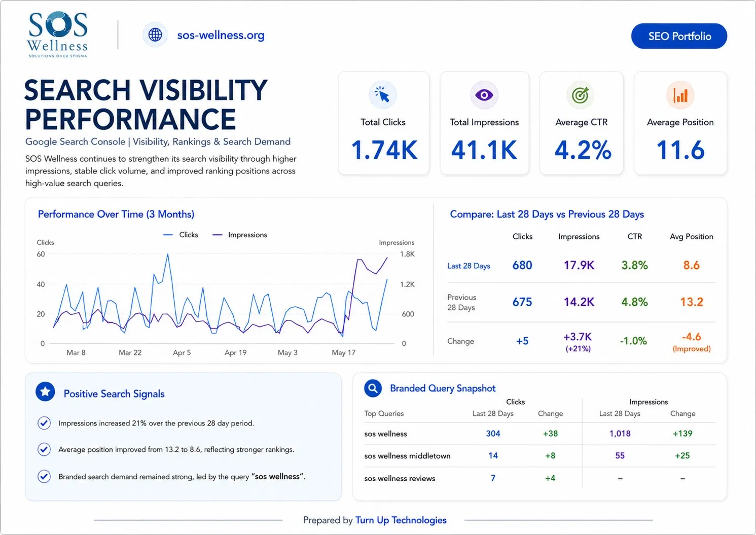
Task: Select the 4.8% previous CTR value
Action: click(x=635, y=302)
